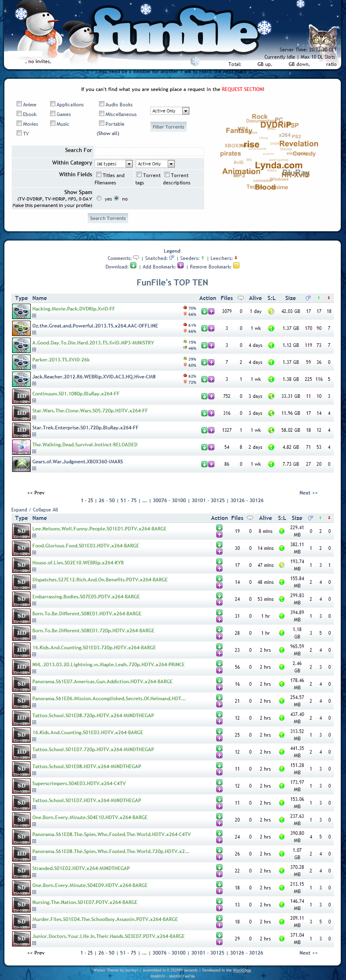
Task: Click the Search Torrents button
Action: 108,218
